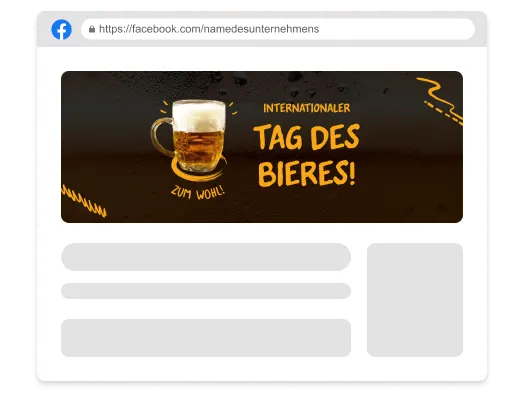Click the Facebook logo icon
This screenshot has height=393, width=524.
point(61,29)
